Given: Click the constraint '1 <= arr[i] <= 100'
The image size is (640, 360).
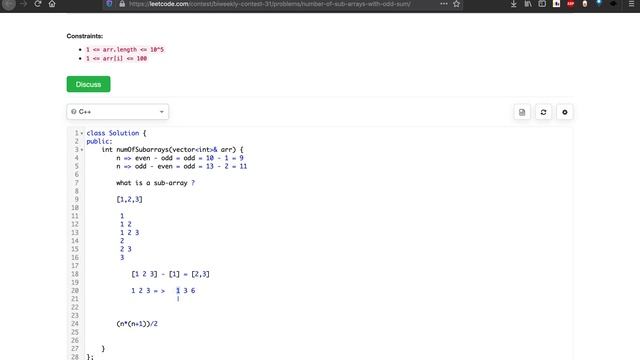Looking at the screenshot, I should 116,58.
